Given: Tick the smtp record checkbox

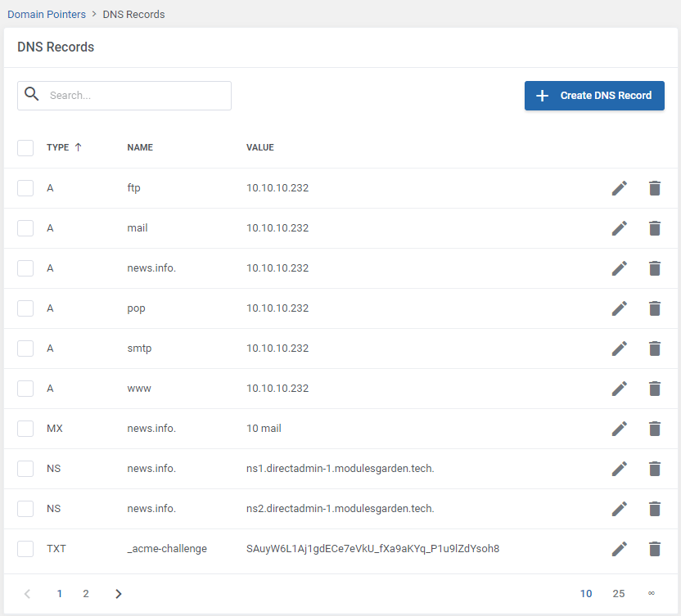Looking at the screenshot, I should click(25, 348).
